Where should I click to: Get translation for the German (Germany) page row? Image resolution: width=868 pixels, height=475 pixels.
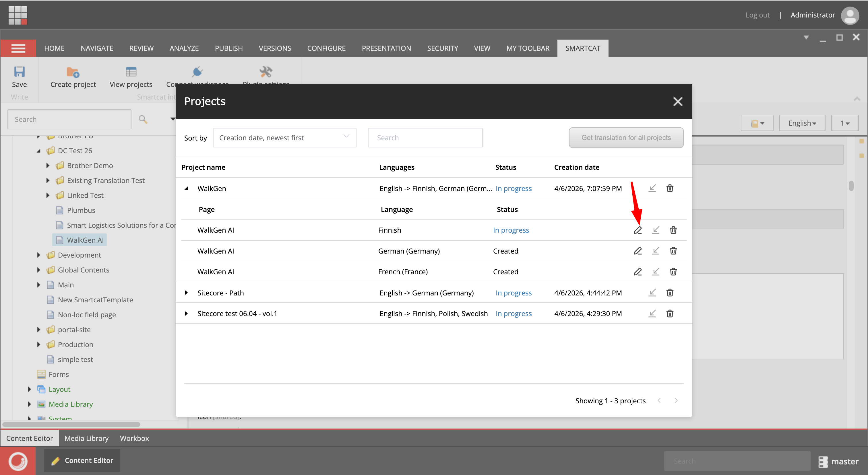(655, 251)
